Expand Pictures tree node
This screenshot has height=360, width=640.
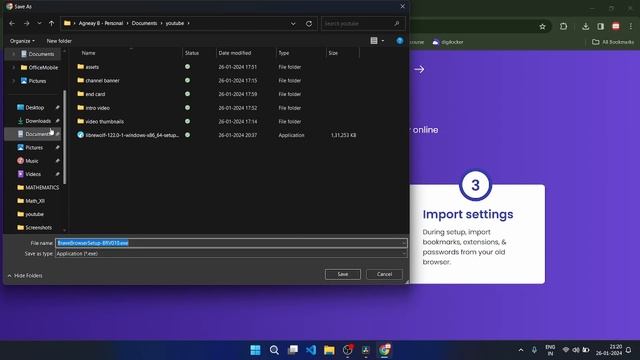pyautogui.click(x=13, y=81)
